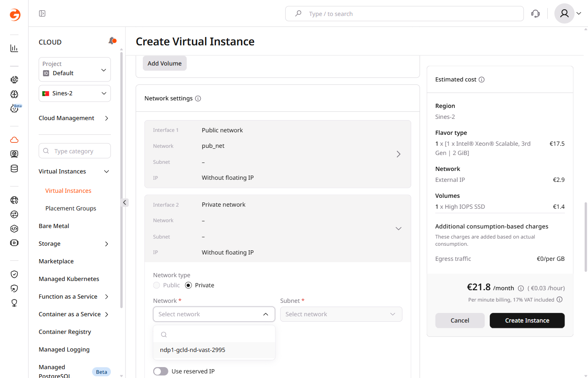Viewport: 588px width, 378px height.
Task: Expand Interface 1 Public network chevron
Action: [399, 154]
